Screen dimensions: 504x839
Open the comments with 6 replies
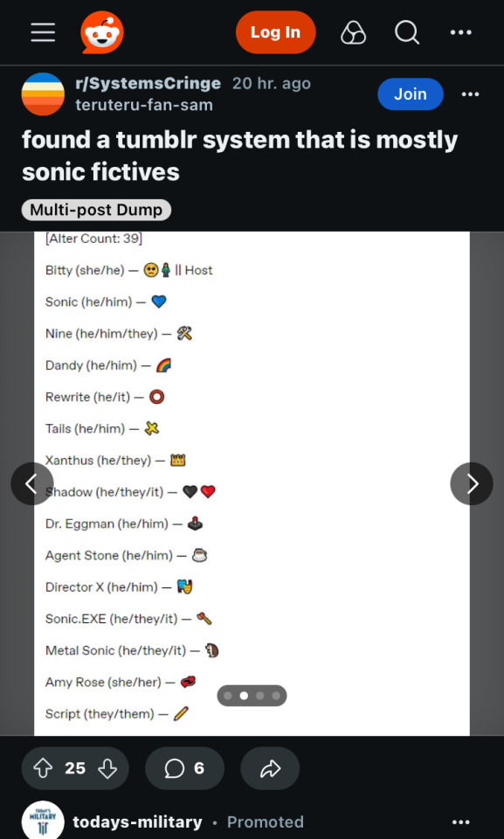[184, 768]
